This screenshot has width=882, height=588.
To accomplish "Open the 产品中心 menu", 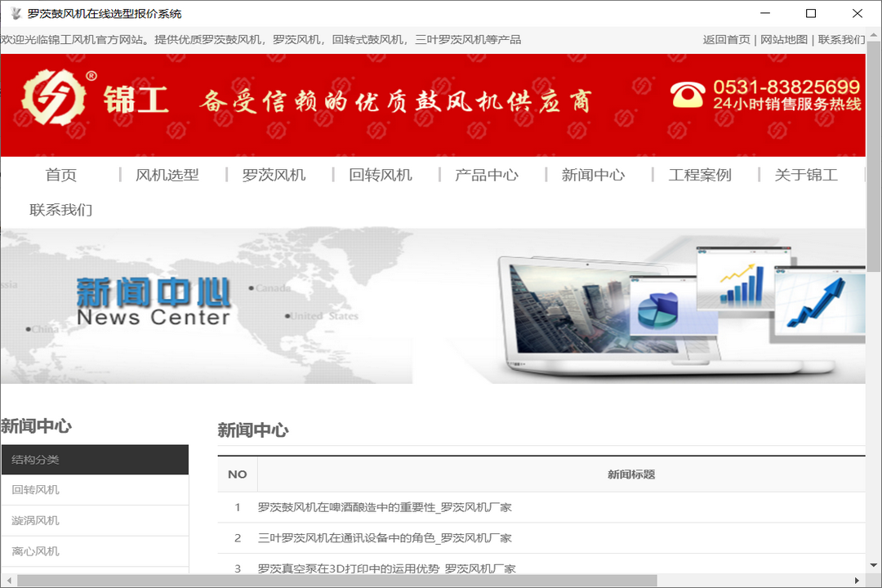I will coord(485,174).
